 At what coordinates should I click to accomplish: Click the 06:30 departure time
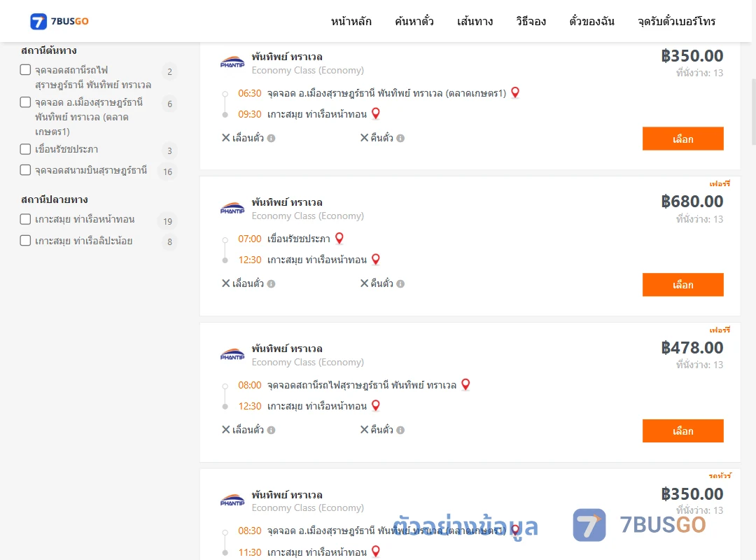250,93
